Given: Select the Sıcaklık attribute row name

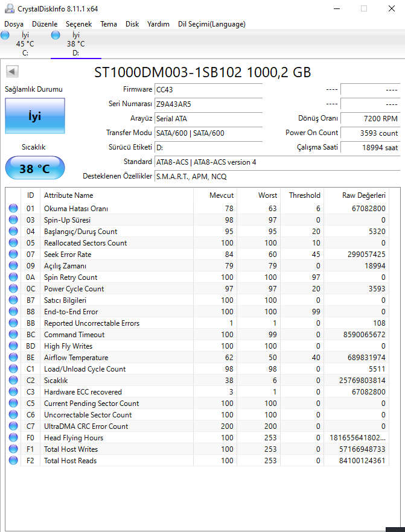Looking at the screenshot, I should click(56, 381).
